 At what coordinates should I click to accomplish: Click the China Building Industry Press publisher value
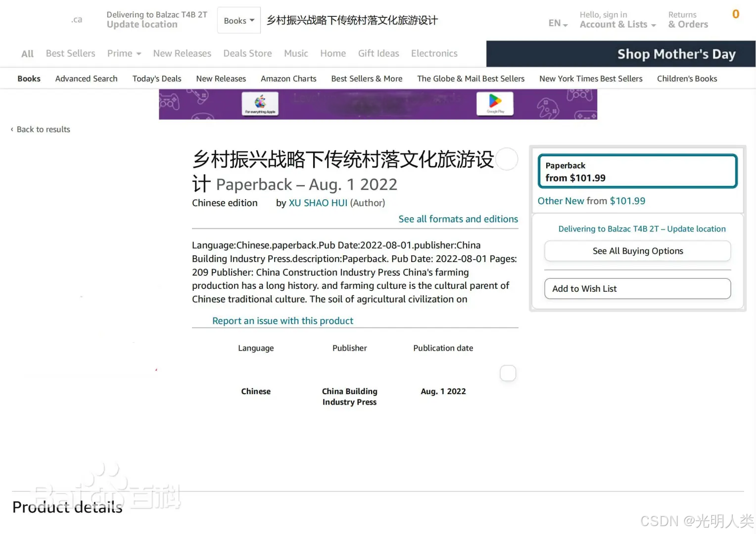point(350,397)
